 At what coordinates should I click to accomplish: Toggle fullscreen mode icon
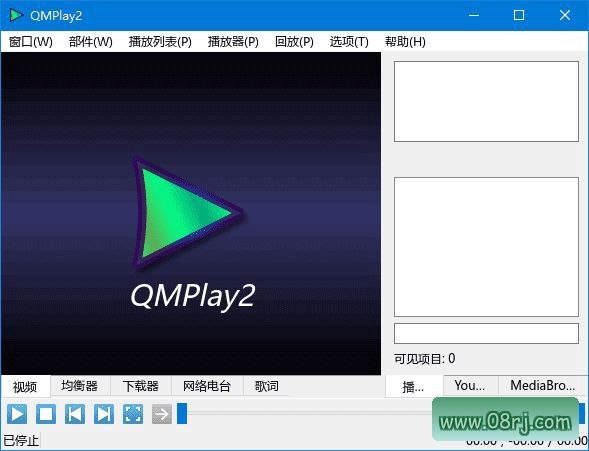133,414
